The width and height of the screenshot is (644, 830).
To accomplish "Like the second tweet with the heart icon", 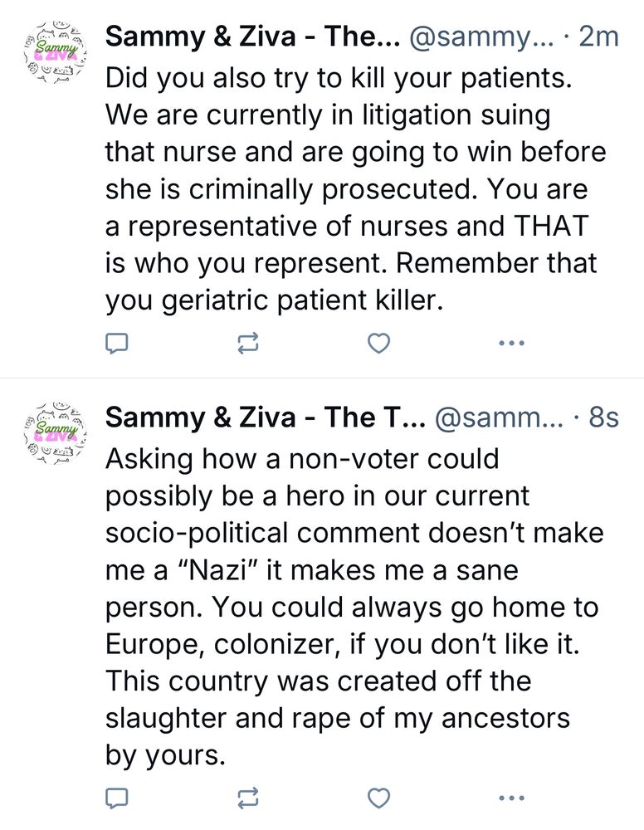I will 379,798.
